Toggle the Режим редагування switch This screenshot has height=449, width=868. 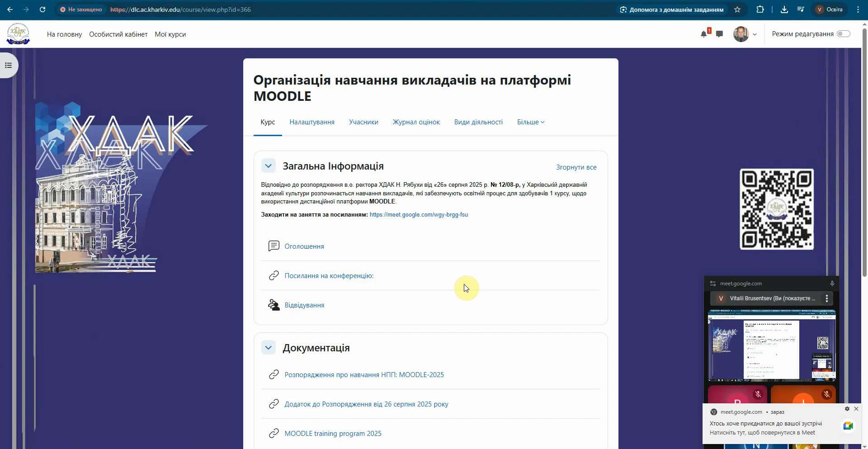(x=843, y=34)
